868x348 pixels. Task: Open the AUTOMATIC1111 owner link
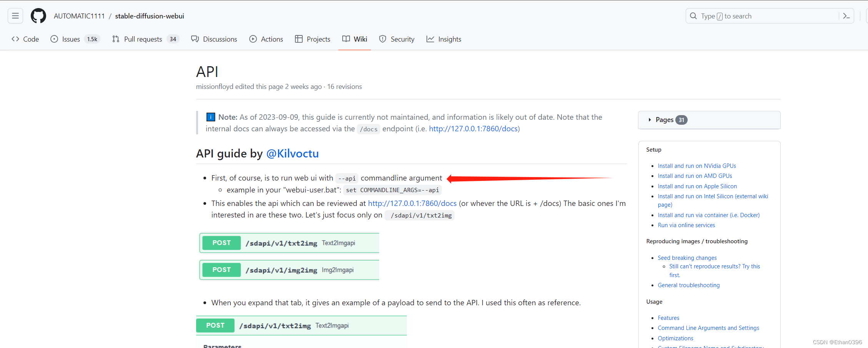coord(79,16)
